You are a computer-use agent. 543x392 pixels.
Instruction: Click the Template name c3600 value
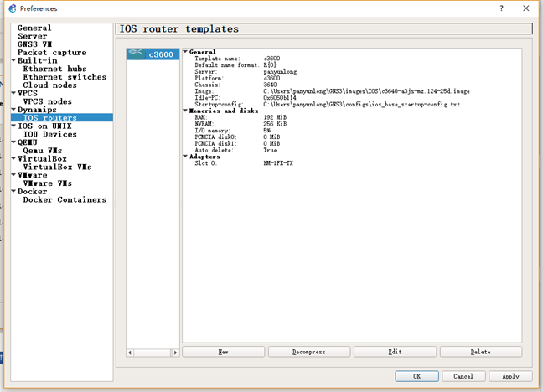[x=271, y=59]
